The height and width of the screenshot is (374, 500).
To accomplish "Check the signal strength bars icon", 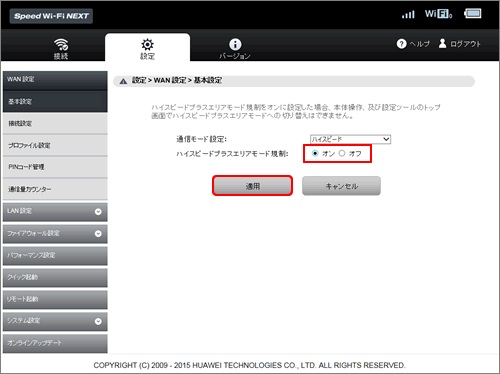I will [408, 14].
